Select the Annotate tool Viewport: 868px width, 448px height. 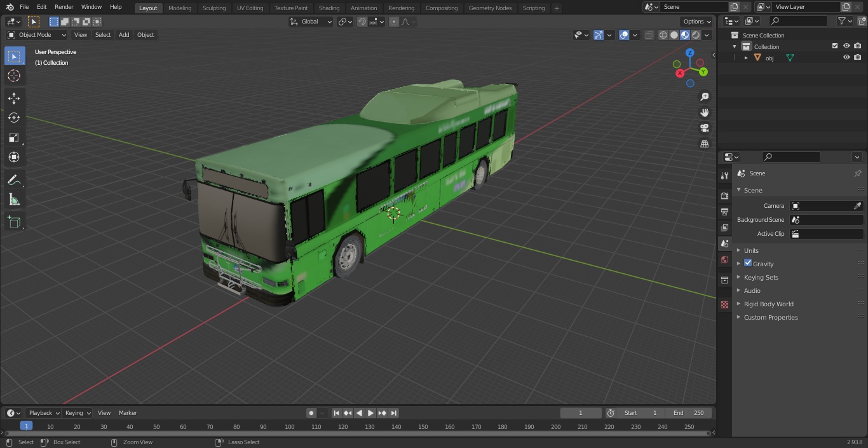click(14, 180)
